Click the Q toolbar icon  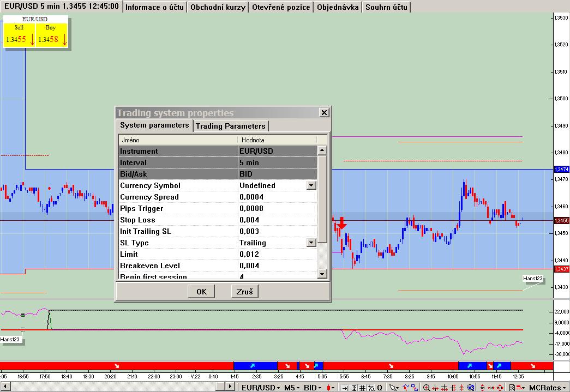pos(380,388)
